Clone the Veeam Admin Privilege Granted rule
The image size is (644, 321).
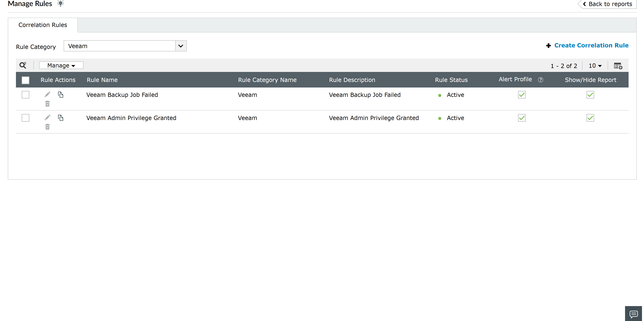pos(61,118)
